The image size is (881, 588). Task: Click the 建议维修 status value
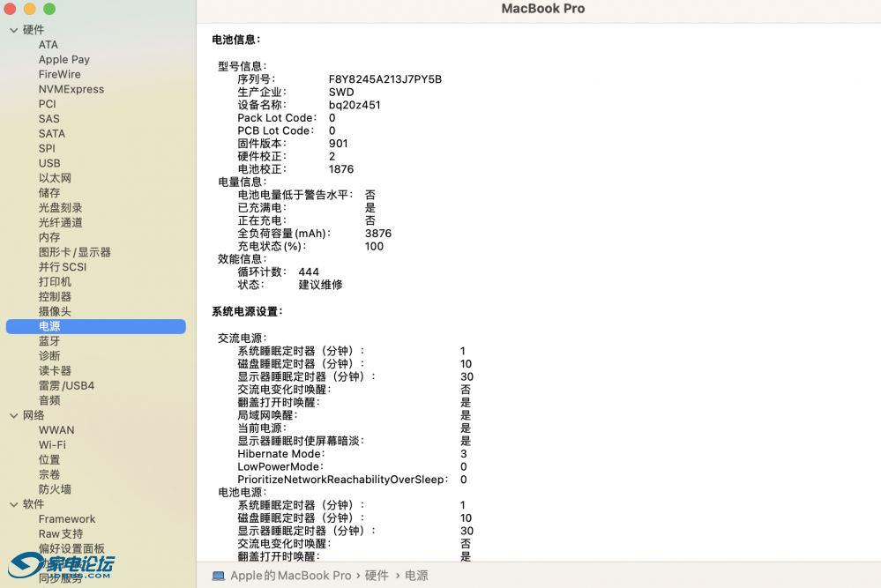[x=320, y=285]
